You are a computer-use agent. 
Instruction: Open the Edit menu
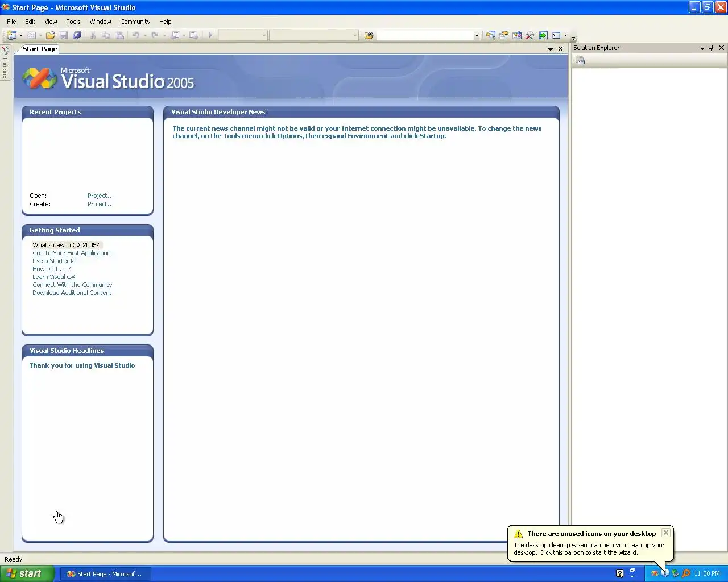coord(30,22)
